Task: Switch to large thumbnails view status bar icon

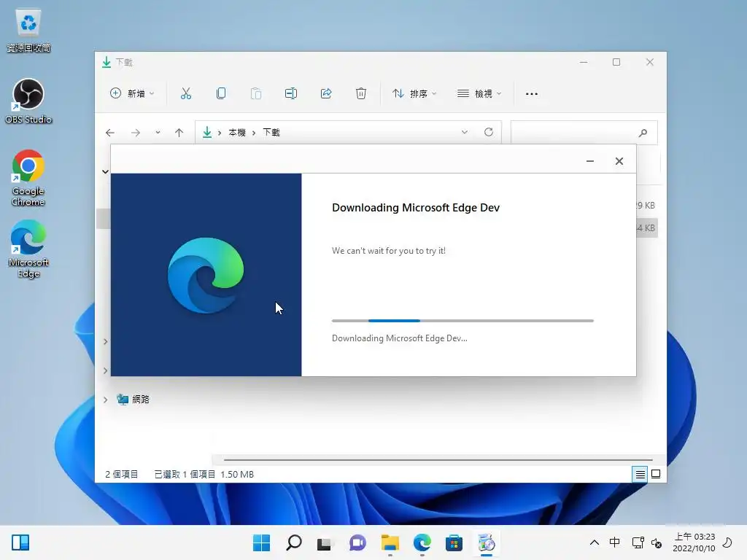Action: coord(656,474)
